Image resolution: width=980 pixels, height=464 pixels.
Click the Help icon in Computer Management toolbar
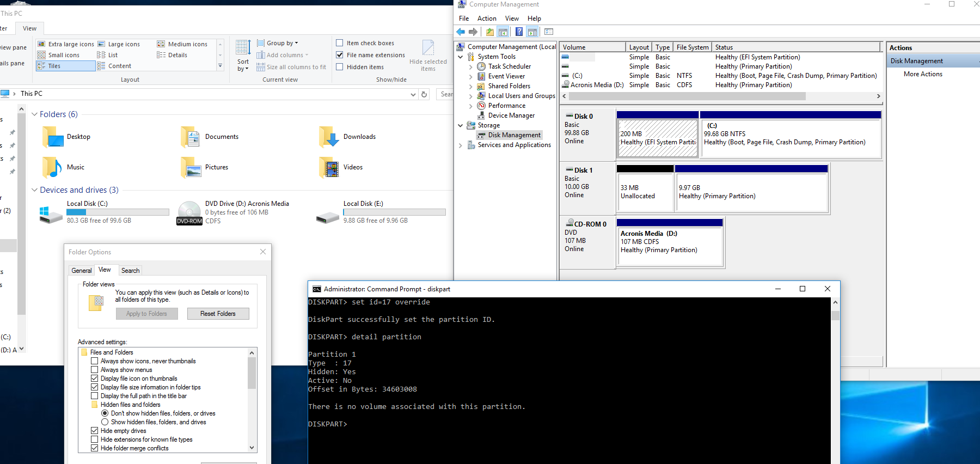coord(519,32)
